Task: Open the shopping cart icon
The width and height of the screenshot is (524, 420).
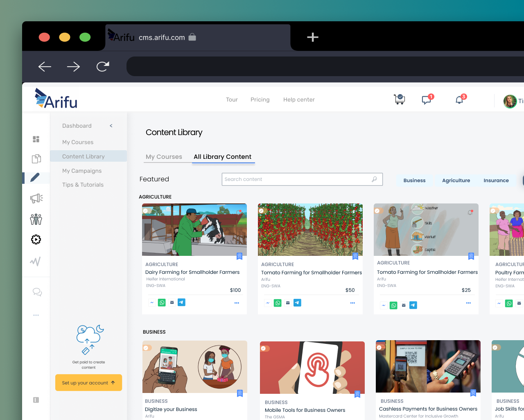Action: tap(400, 99)
